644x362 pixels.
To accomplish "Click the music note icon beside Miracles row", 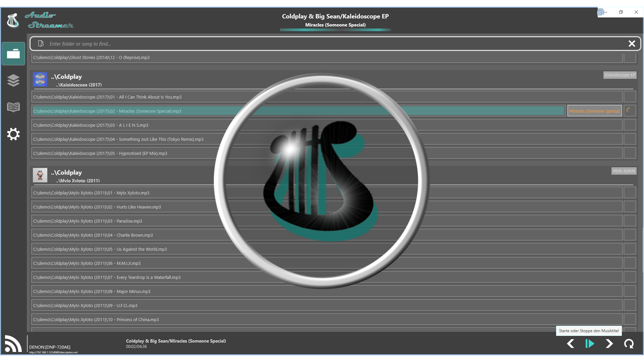I will point(630,111).
